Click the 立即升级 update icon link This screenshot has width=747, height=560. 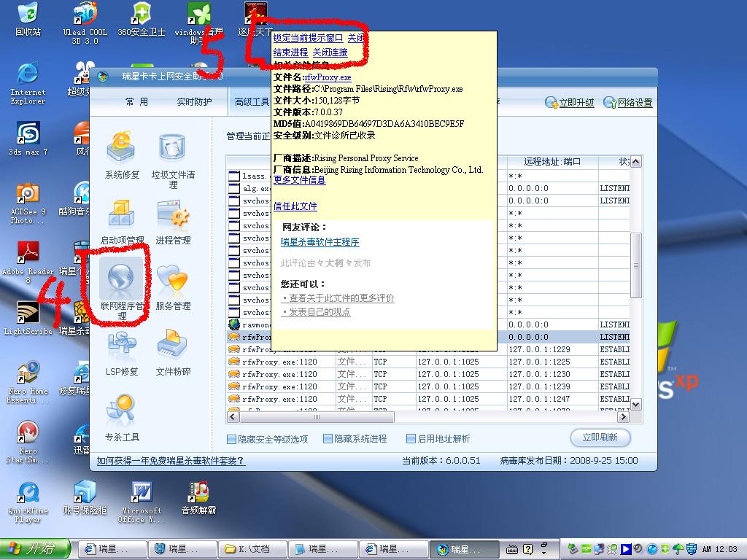pyautogui.click(x=570, y=102)
